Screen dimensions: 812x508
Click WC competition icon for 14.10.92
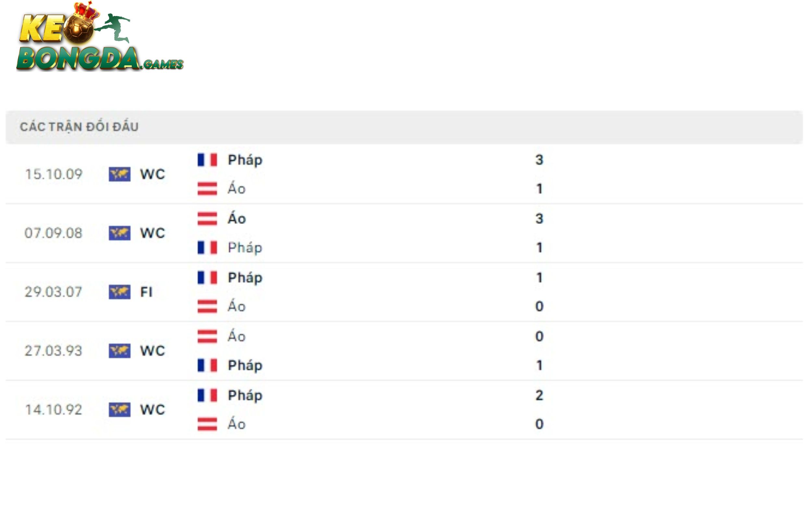[x=120, y=410]
